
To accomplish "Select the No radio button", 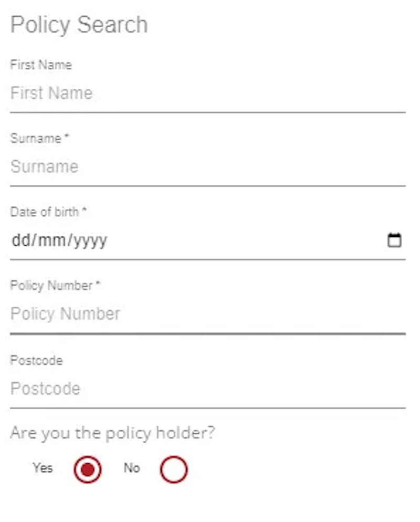I will (174, 469).
